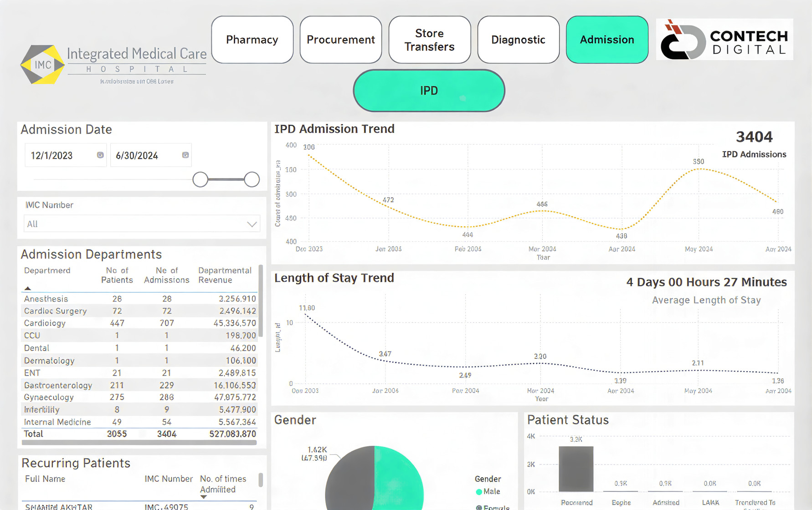Open the end date calendar picker icon
The height and width of the screenshot is (510, 812).
[185, 155]
